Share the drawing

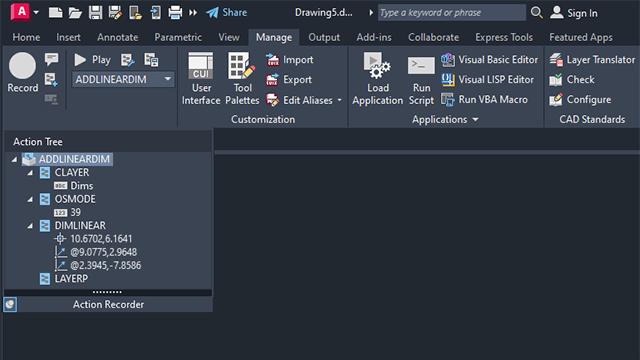[227, 13]
